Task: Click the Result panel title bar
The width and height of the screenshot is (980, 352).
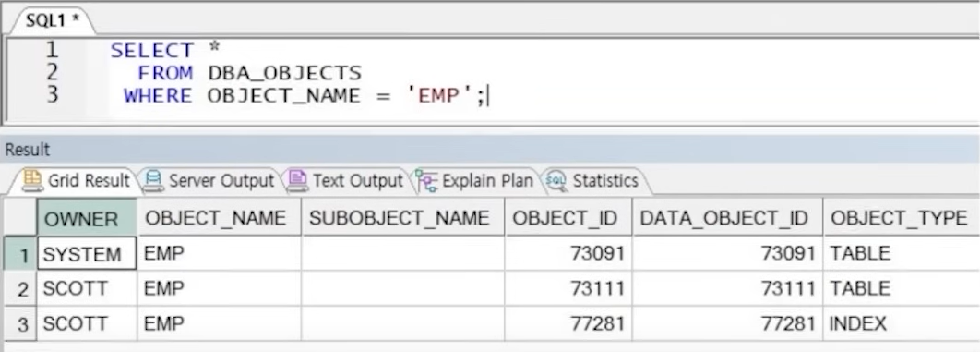Action: coord(490,150)
